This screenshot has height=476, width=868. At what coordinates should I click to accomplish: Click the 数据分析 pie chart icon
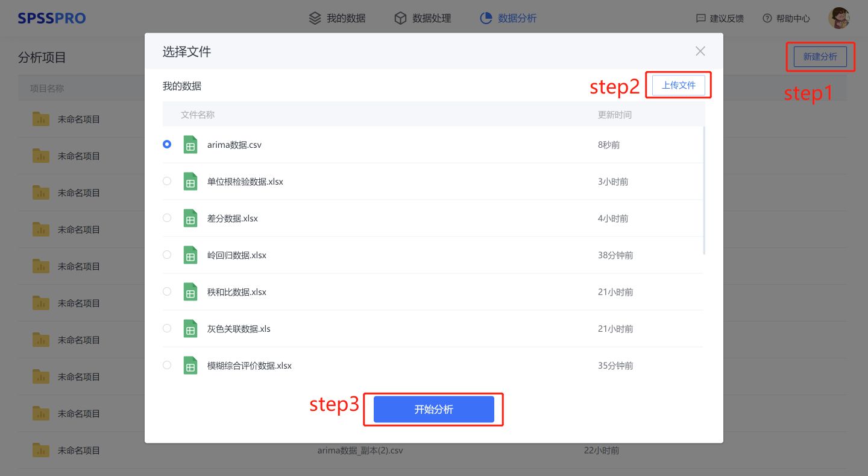(486, 18)
